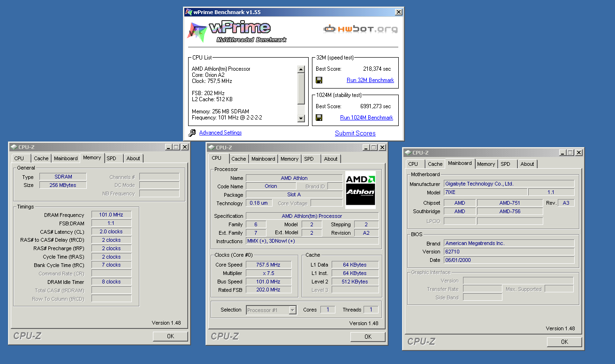Click the BIOS Date 06/01/2000 field
Viewport: 615px width, 364px height.
click(x=509, y=260)
